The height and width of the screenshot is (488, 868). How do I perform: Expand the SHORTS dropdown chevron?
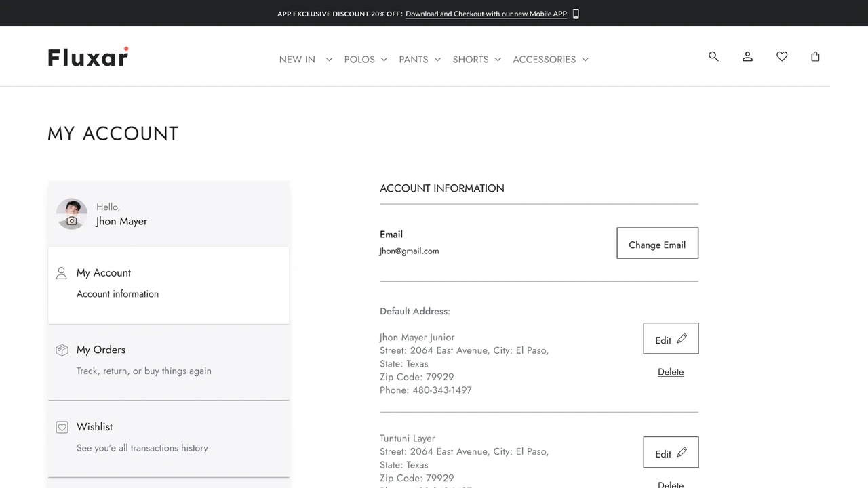[x=498, y=59]
